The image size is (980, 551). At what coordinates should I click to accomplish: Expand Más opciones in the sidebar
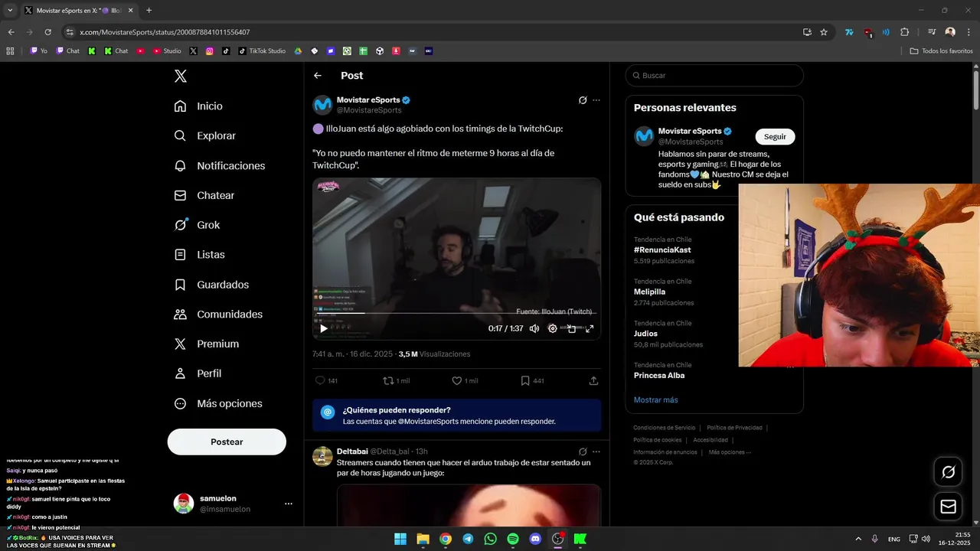tap(218, 403)
